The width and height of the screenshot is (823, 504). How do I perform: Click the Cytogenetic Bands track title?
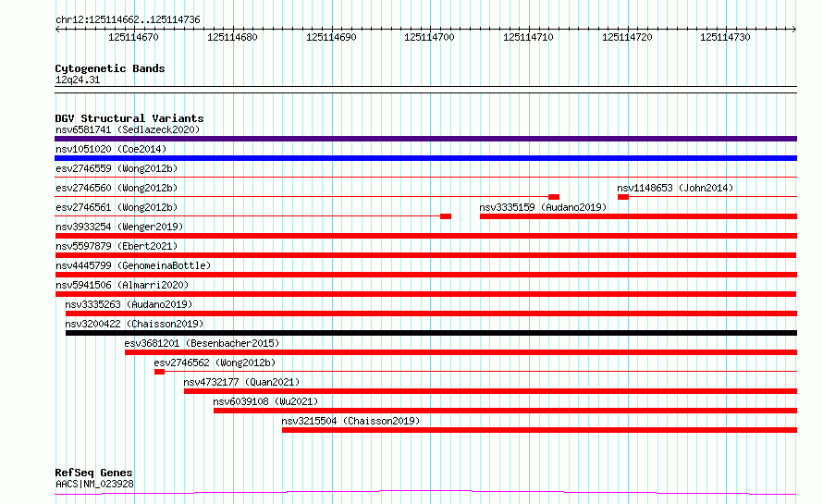[110, 68]
